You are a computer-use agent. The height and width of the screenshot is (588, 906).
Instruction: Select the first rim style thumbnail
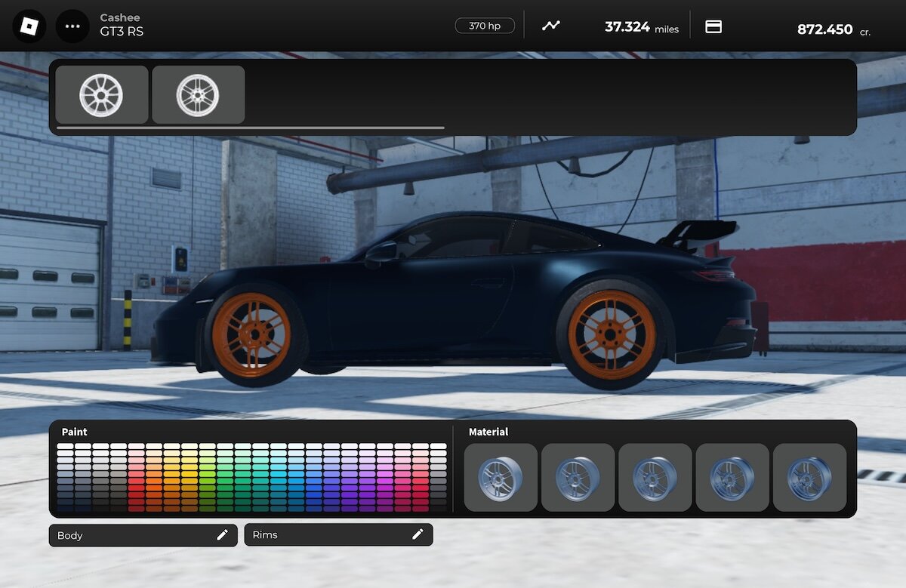coord(102,95)
